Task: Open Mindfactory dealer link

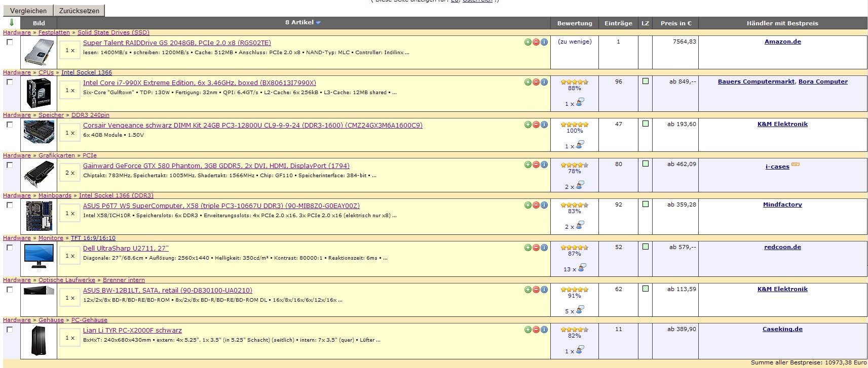Action: coord(782,205)
